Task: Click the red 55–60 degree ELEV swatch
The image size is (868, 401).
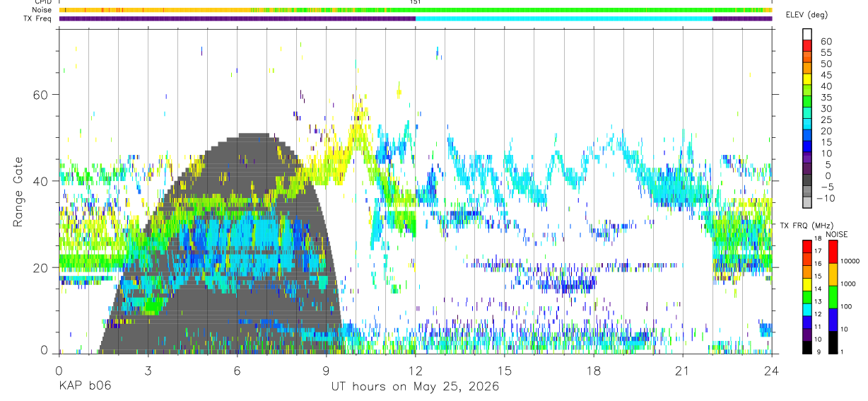Action: click(x=807, y=46)
